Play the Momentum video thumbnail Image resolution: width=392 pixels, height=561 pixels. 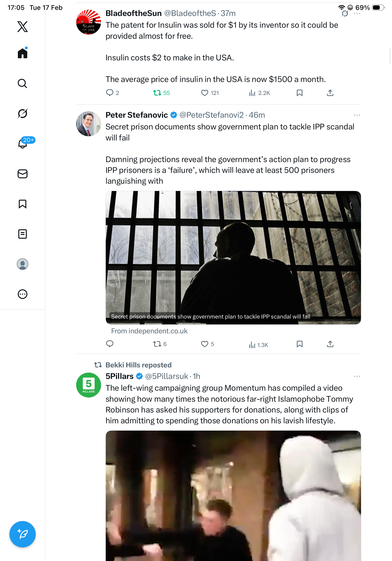233,496
